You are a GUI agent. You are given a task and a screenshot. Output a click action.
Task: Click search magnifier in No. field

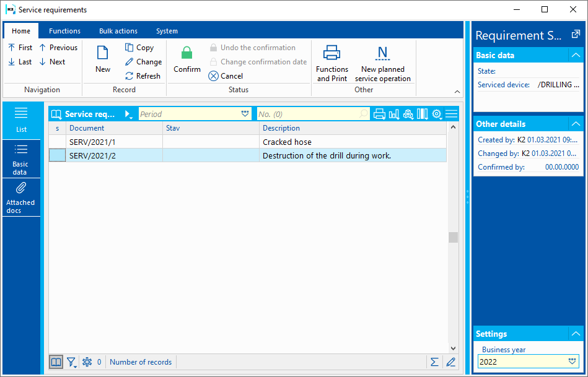(x=363, y=114)
